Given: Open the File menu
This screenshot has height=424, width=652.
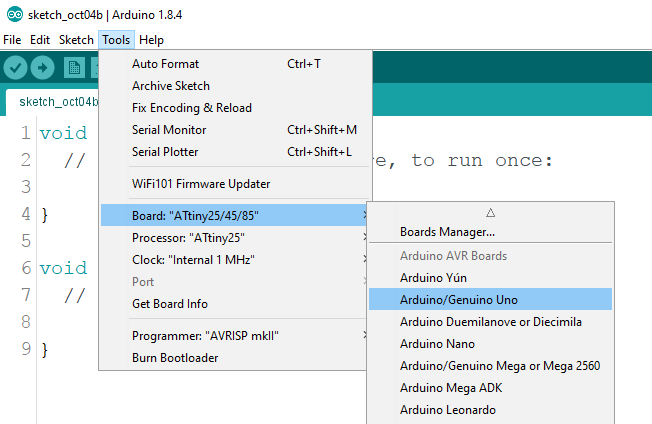Looking at the screenshot, I should (x=12, y=40).
